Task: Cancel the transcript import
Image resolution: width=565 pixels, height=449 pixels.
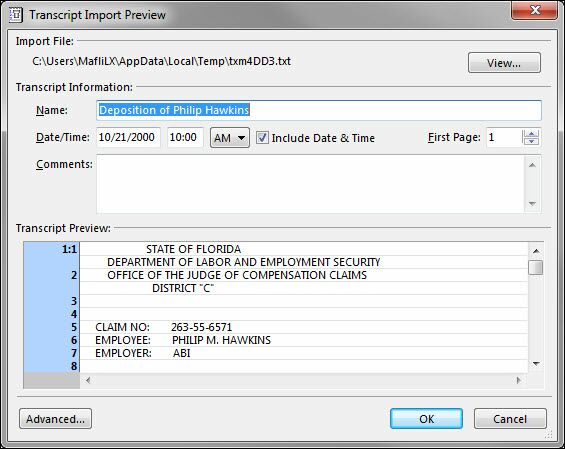Action: (510, 419)
